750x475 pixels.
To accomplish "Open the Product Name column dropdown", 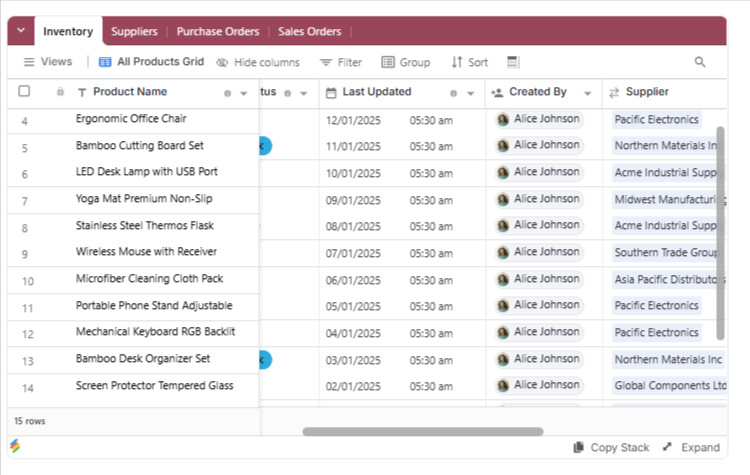I will tap(243, 93).
